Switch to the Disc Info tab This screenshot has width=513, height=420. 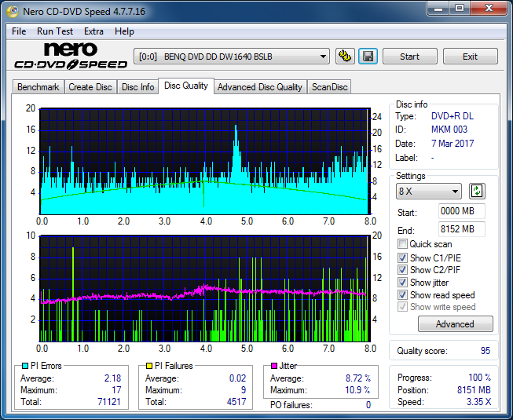(x=137, y=87)
